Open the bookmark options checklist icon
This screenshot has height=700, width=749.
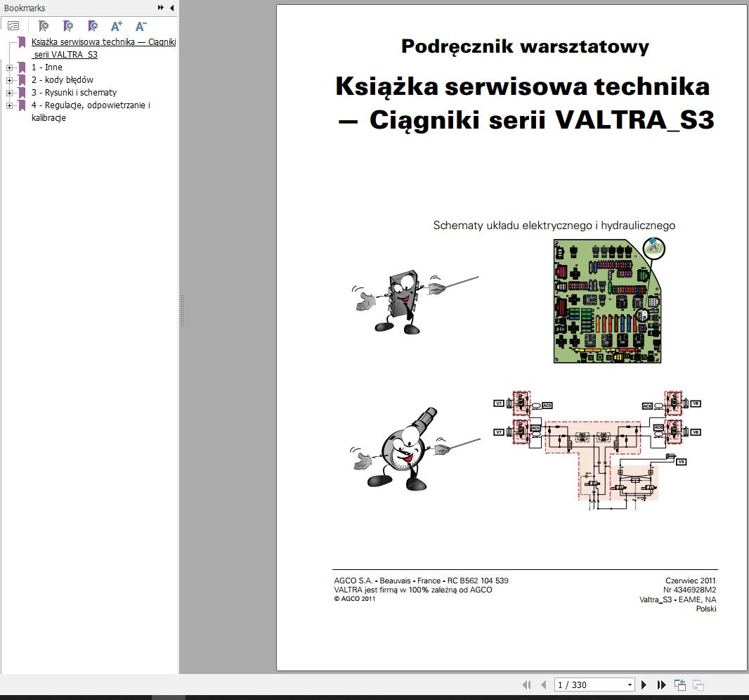(13, 26)
